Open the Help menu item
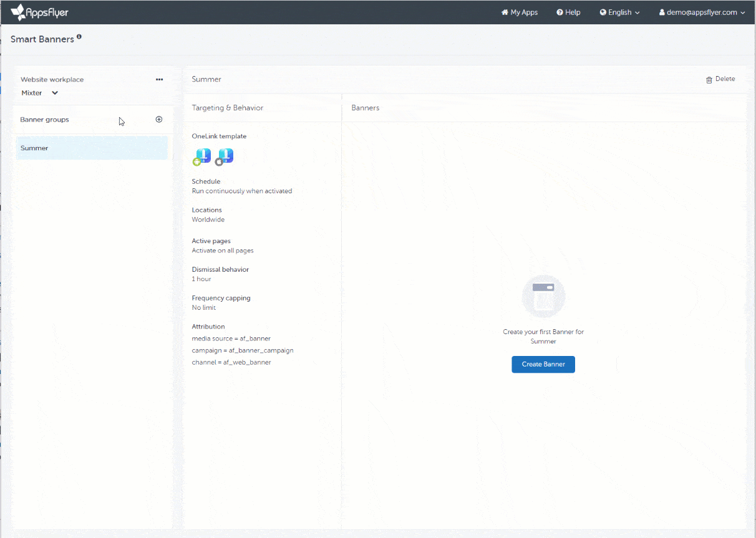This screenshot has width=756, height=538. point(568,12)
